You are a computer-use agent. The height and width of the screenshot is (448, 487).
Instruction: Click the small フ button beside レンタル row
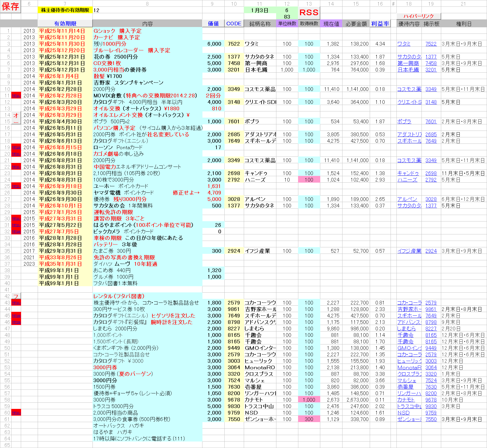coord(16,296)
